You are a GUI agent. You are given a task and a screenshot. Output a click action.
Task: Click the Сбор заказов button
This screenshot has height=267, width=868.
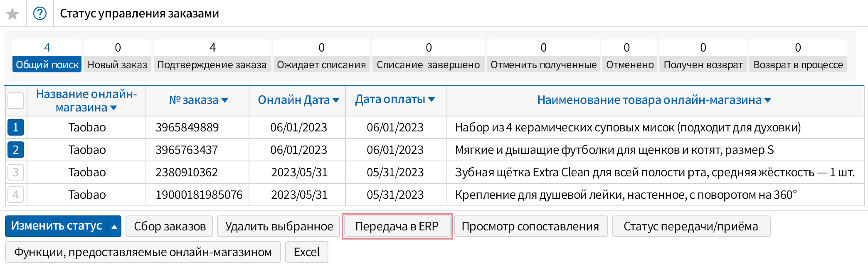(x=170, y=226)
